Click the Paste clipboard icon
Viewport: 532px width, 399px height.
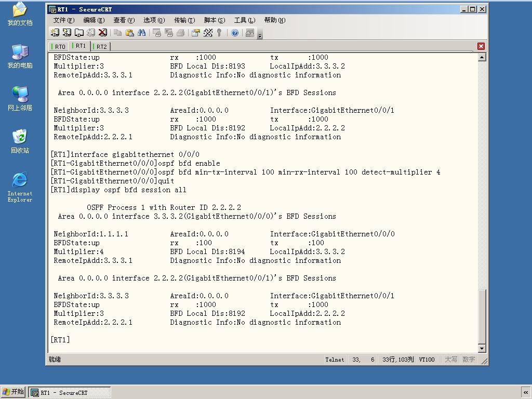click(x=129, y=33)
